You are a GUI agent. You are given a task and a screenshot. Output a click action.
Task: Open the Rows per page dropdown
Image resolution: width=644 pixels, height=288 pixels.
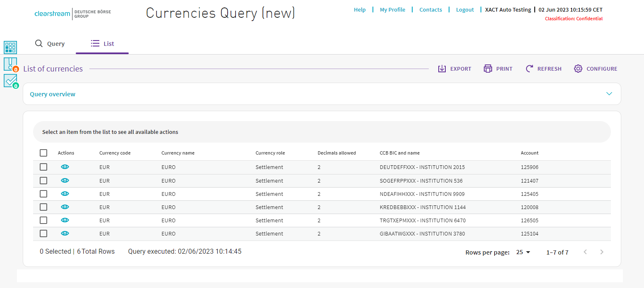[x=523, y=252]
